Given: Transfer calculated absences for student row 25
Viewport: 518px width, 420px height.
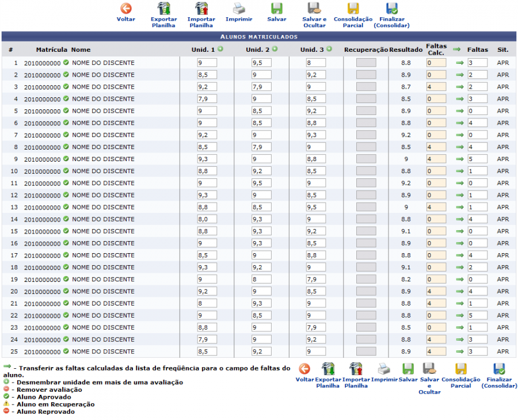Looking at the screenshot, I should point(460,352).
